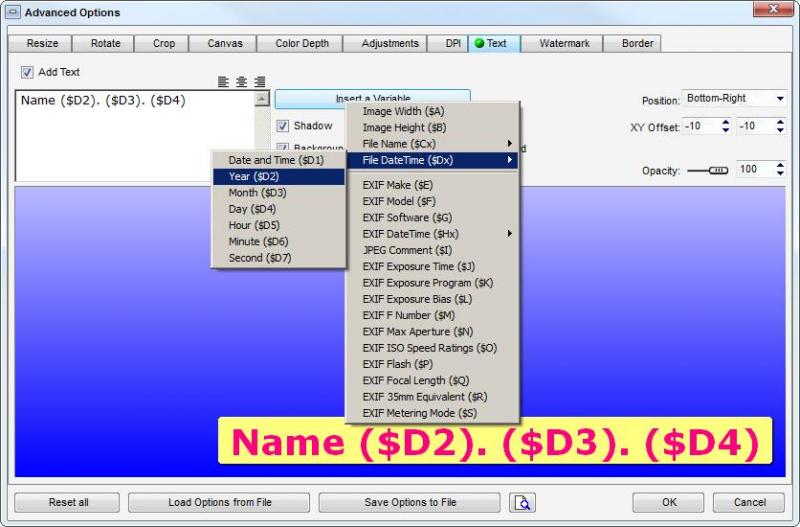Toggle the Shadow checkbox
Viewport: 800px width, 527px height.
tap(282, 126)
